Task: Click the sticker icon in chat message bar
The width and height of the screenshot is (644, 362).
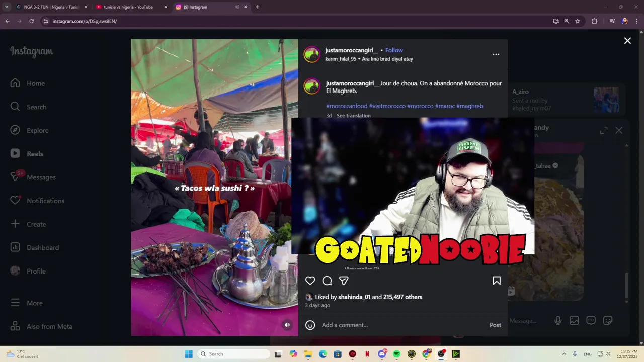Action: [608, 320]
